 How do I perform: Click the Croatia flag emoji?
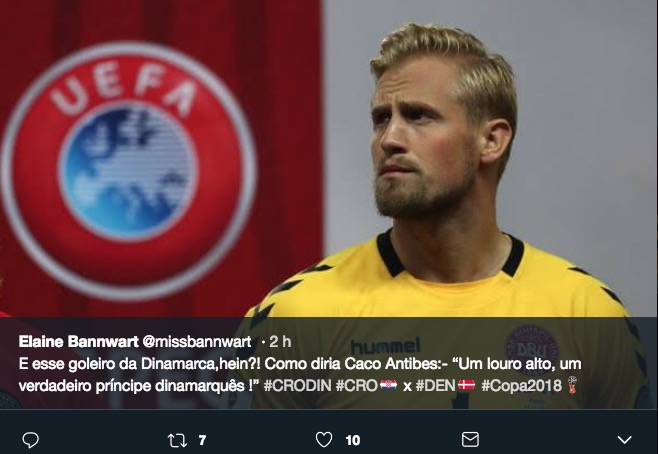click(x=388, y=385)
